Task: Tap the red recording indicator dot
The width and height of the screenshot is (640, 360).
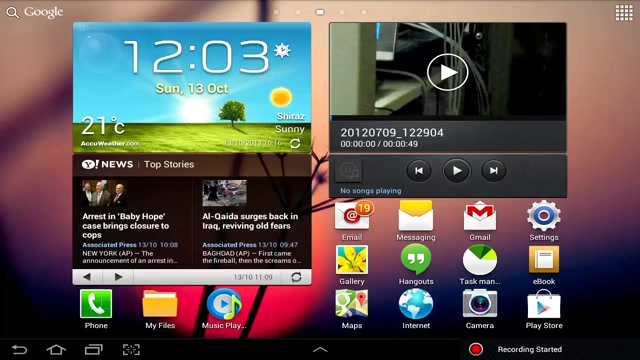Action: coord(476,349)
